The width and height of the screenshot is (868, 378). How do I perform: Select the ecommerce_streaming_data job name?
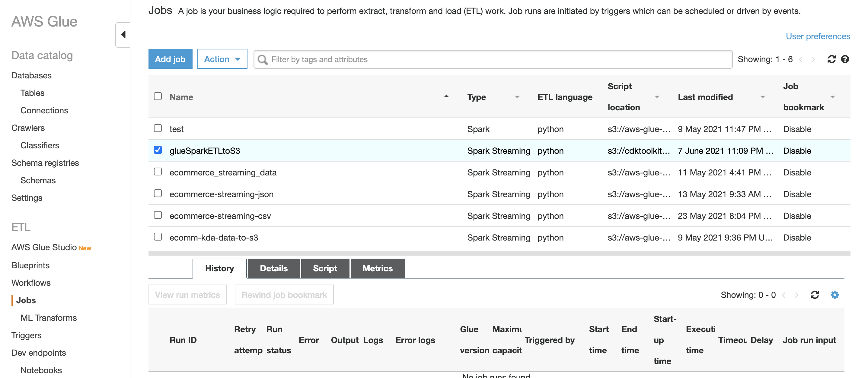click(223, 173)
